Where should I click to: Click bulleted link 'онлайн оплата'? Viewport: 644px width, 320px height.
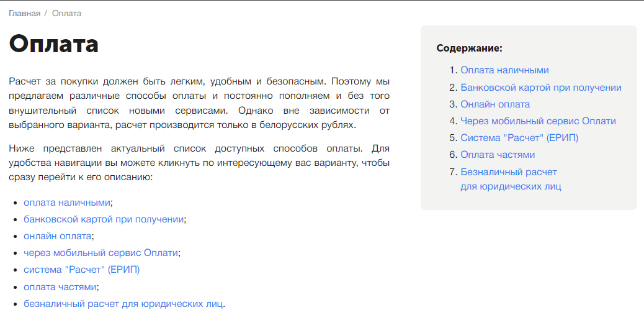coord(58,236)
